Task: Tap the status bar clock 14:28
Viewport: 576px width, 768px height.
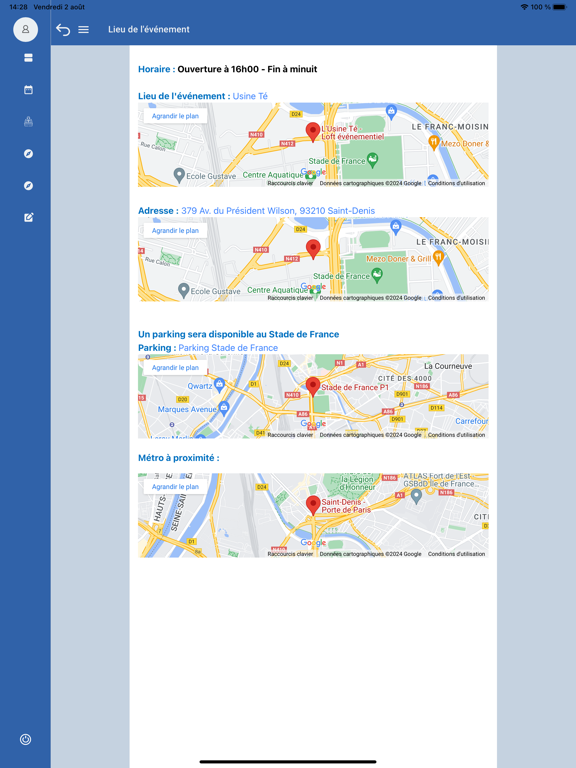Action: [19, 7]
